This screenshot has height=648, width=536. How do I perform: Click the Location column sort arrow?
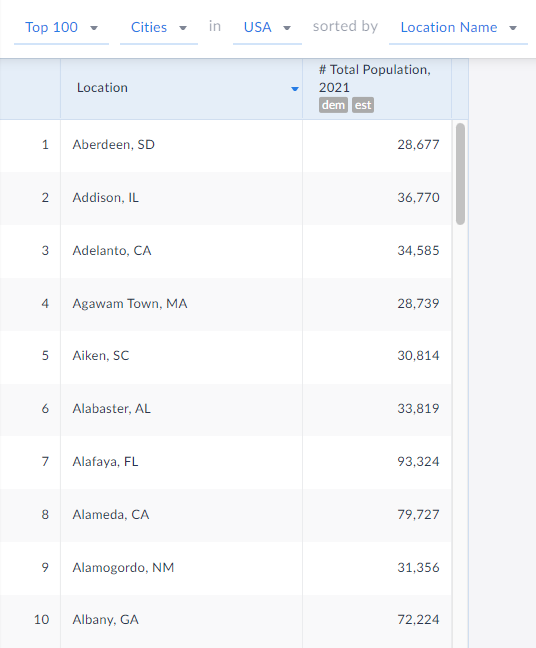[x=295, y=89]
